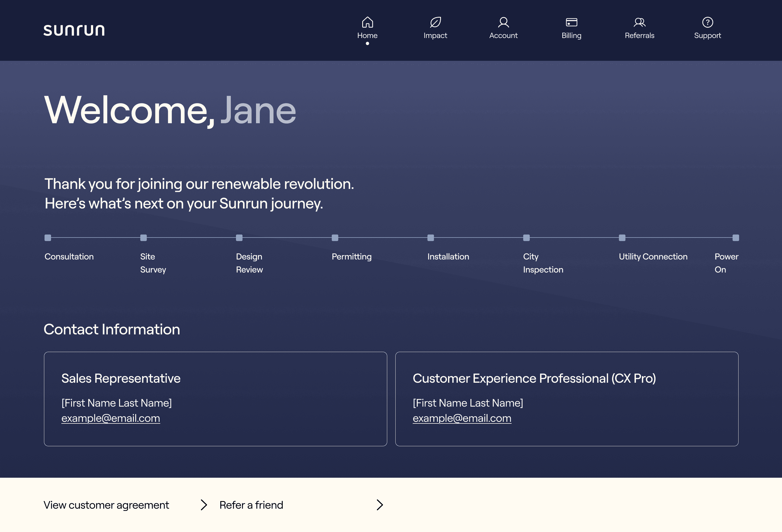
Task: Click the Referrals people icon
Action: (639, 22)
